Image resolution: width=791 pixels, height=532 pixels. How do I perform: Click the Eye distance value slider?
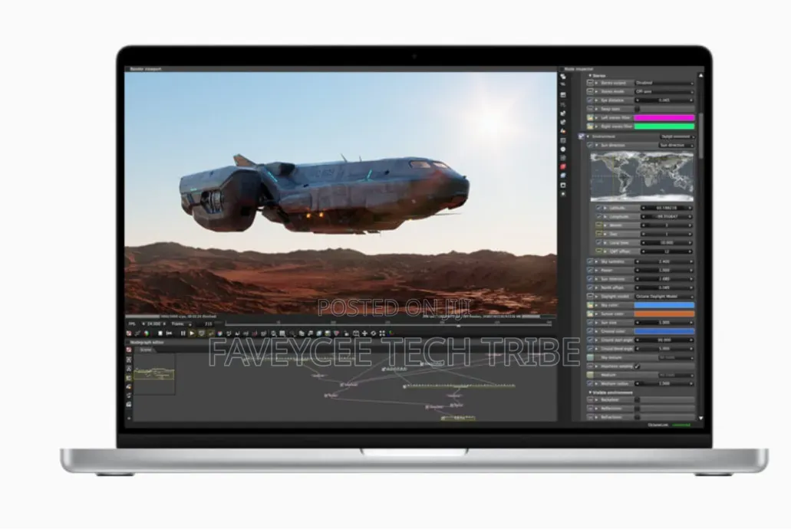click(x=664, y=100)
